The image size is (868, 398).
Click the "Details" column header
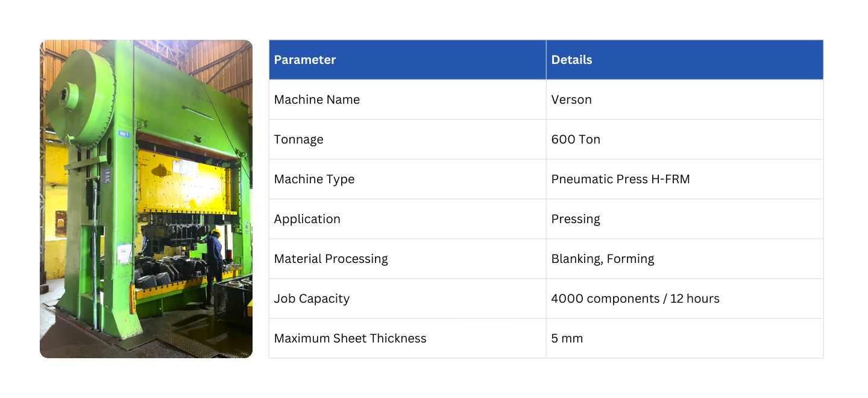tap(571, 60)
